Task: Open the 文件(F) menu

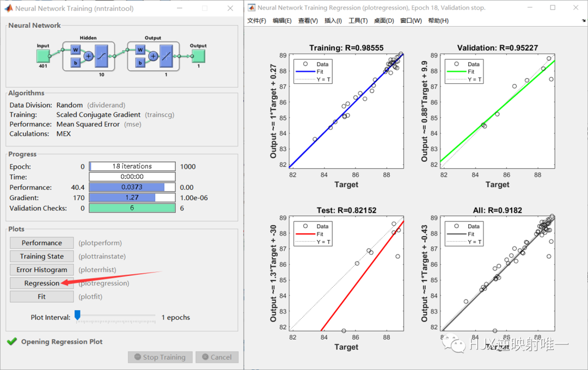Action: point(256,21)
